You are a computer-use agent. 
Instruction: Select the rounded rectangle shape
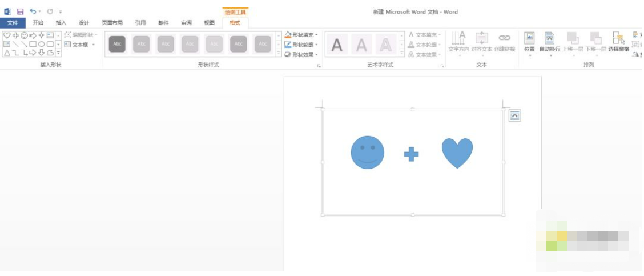(50, 44)
